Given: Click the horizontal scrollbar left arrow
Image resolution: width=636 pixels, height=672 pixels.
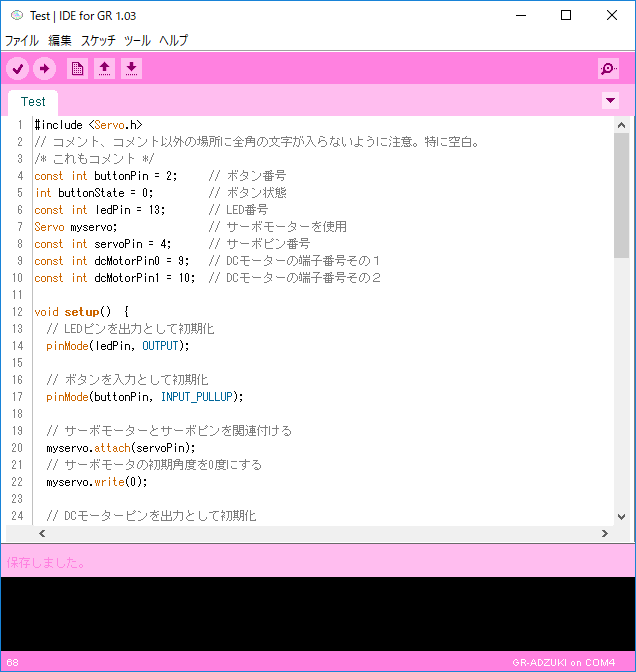Looking at the screenshot, I should (42, 534).
